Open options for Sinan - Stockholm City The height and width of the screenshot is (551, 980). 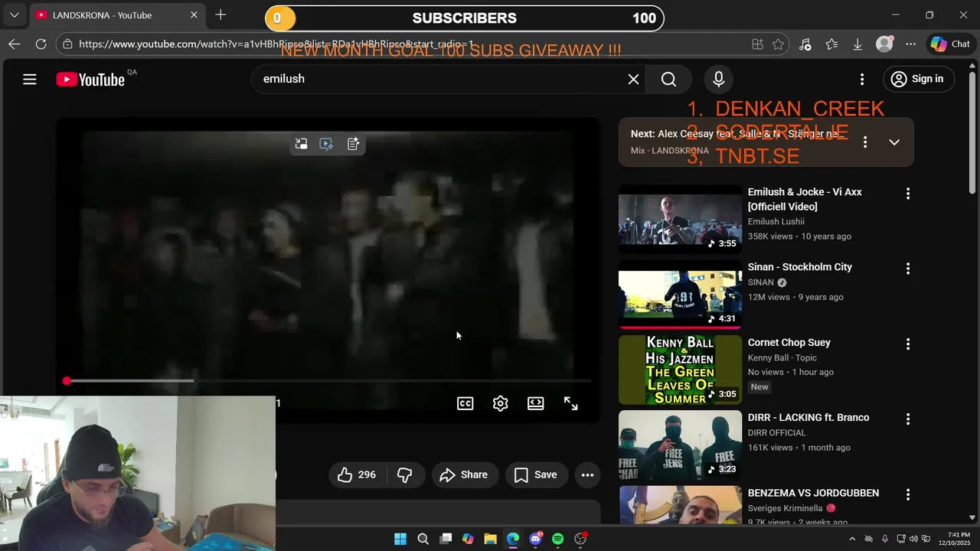click(x=908, y=269)
